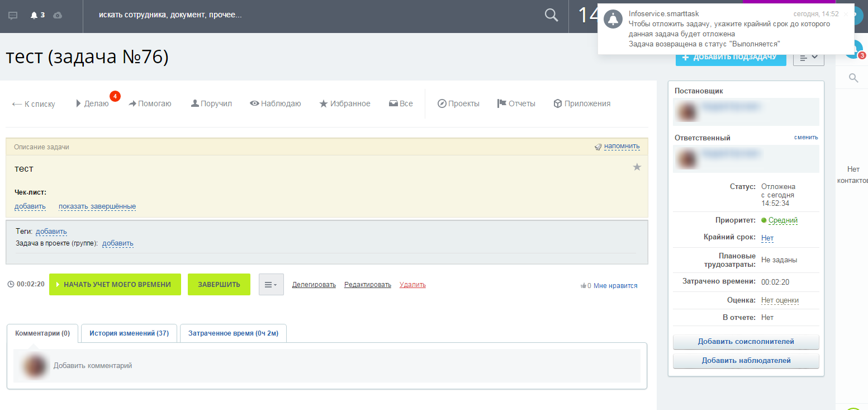Open the Проекты section

click(458, 103)
